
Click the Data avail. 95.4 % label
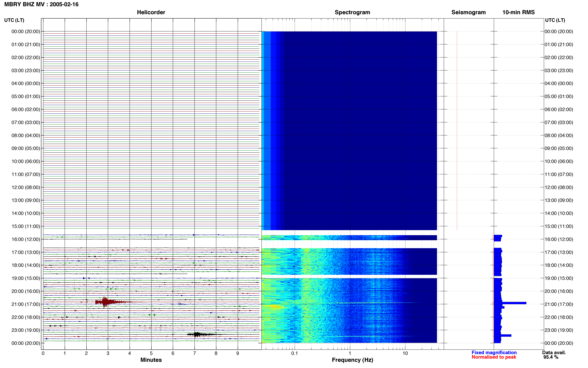click(x=554, y=355)
